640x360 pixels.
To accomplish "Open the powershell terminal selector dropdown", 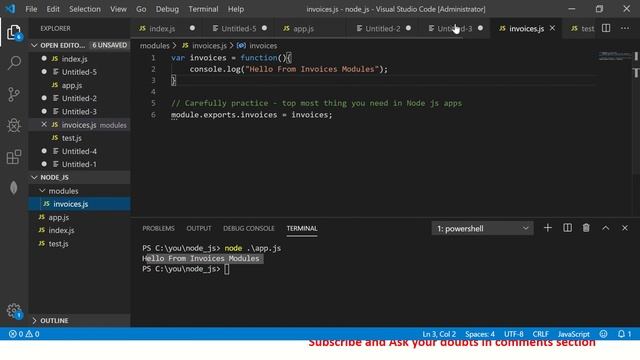I will point(482,229).
